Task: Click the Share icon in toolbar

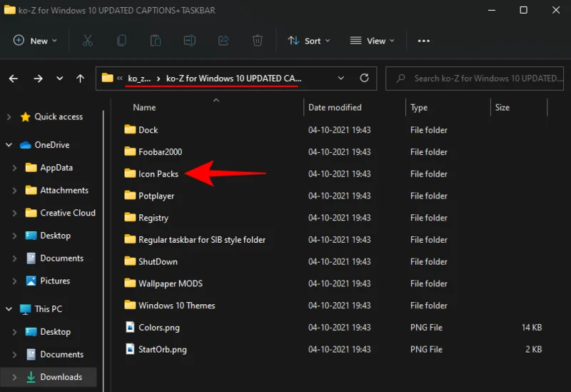Action: [x=223, y=41]
